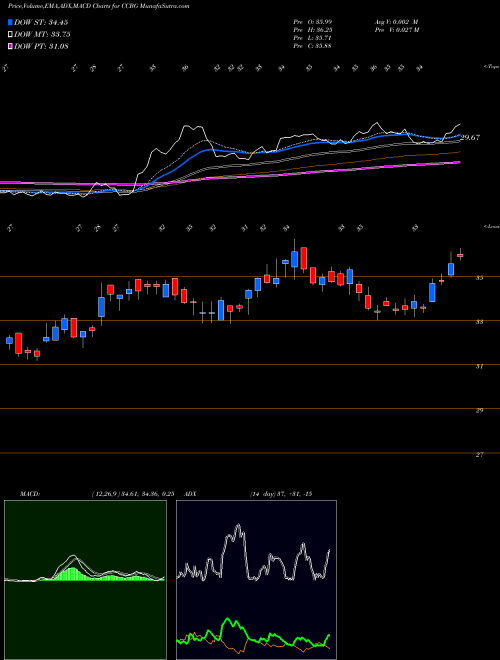Screen dimensions: 500x660
Task: Click the price axis label 31
Action: pyautogui.click(x=479, y=367)
